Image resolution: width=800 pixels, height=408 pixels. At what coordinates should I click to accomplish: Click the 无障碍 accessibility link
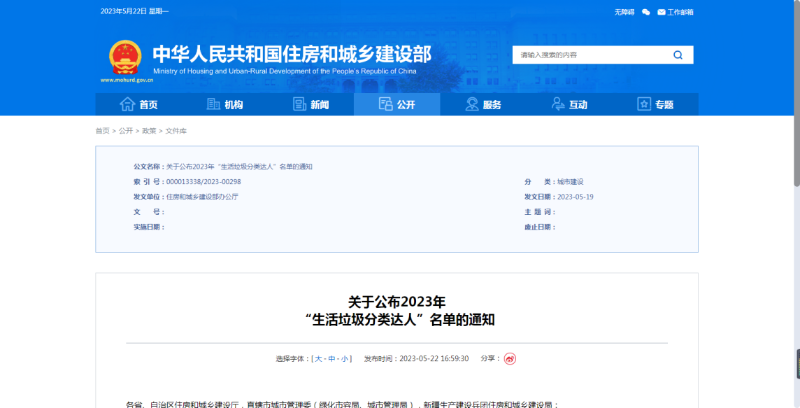pos(624,12)
